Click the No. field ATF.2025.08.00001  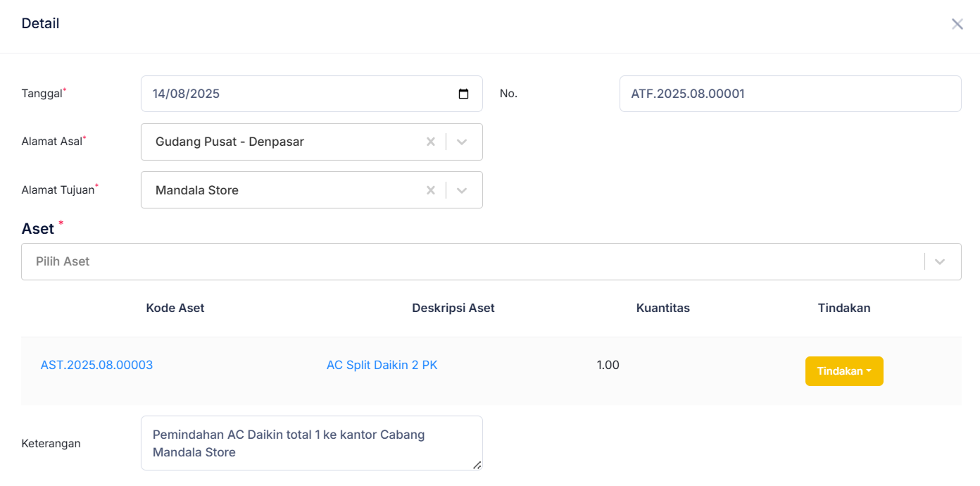click(x=789, y=94)
